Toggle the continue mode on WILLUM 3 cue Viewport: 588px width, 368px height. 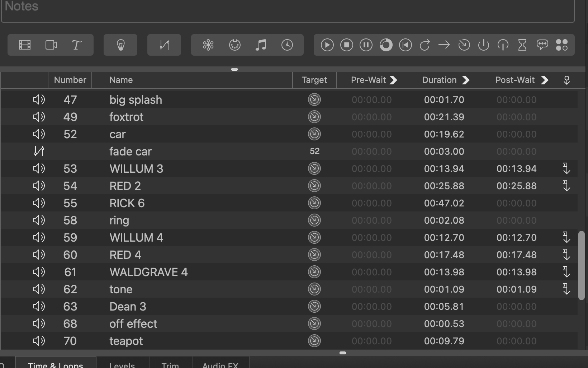tap(566, 168)
